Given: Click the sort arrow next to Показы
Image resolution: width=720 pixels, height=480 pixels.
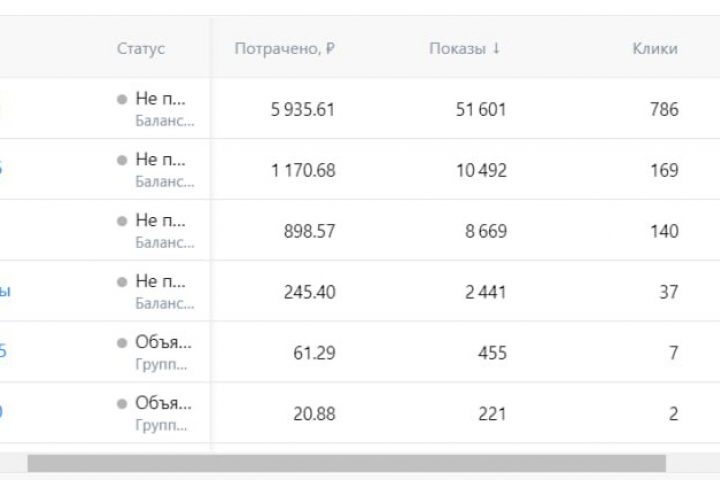Looking at the screenshot, I should [x=496, y=48].
